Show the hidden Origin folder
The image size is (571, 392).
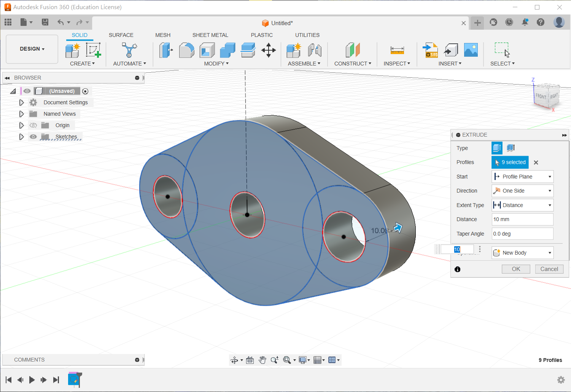pos(33,125)
